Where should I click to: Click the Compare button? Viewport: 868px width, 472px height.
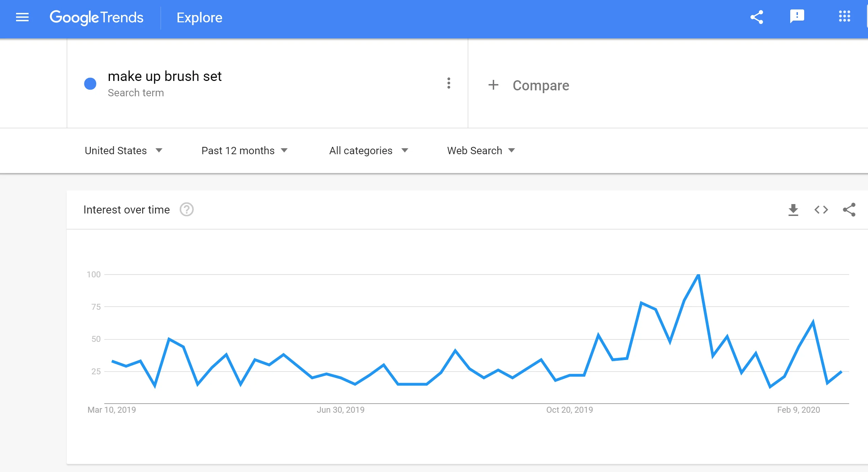coord(541,85)
